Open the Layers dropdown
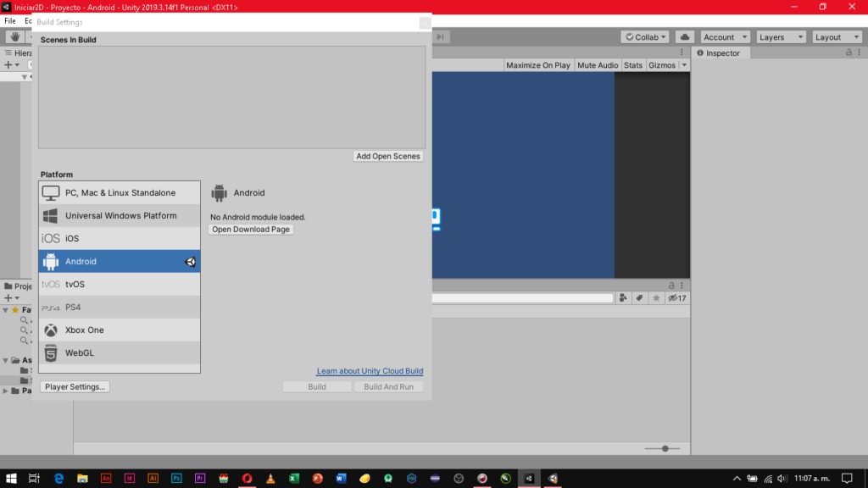 coord(781,37)
